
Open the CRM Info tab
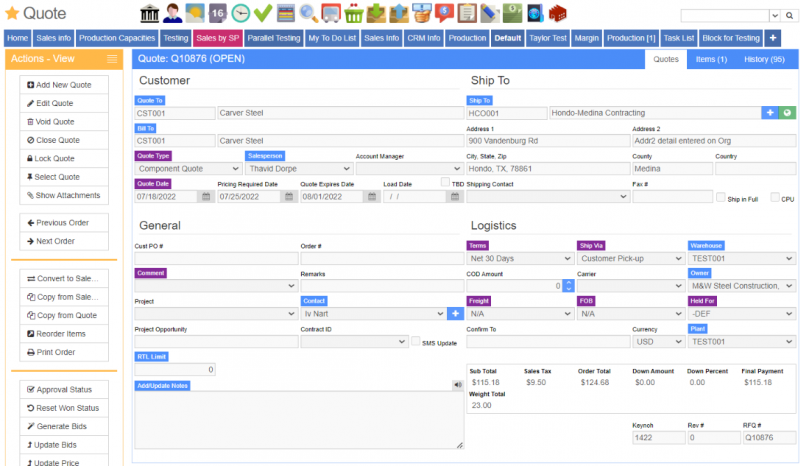423,37
